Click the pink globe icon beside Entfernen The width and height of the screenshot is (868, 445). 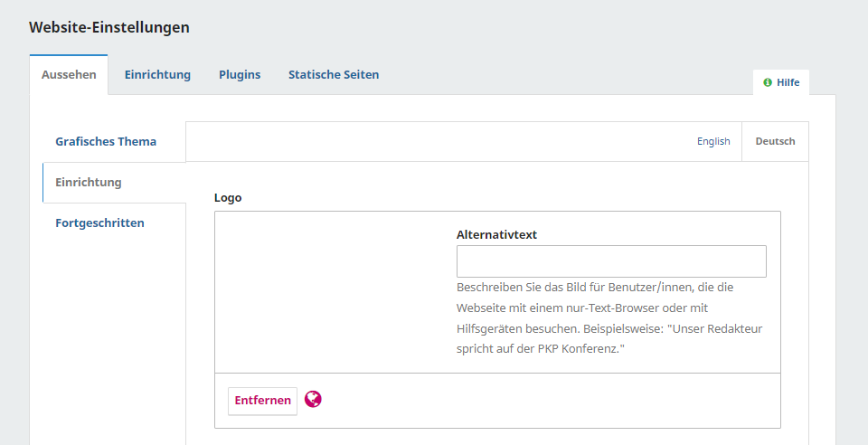313,399
